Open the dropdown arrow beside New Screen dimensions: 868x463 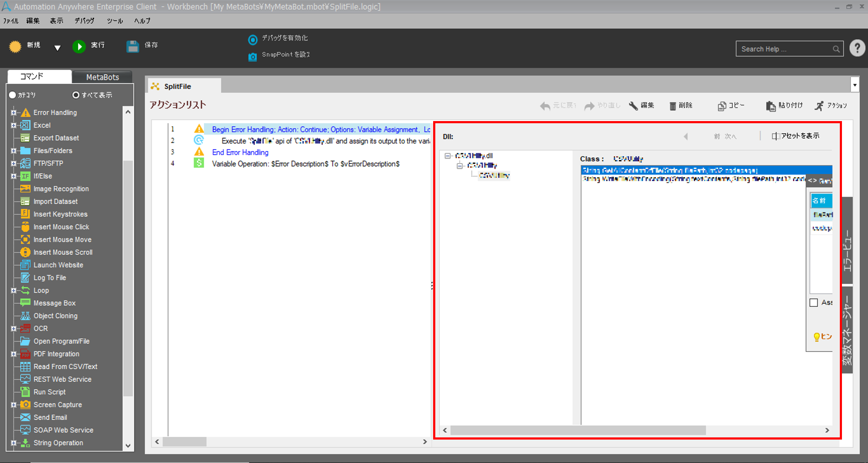(x=57, y=48)
